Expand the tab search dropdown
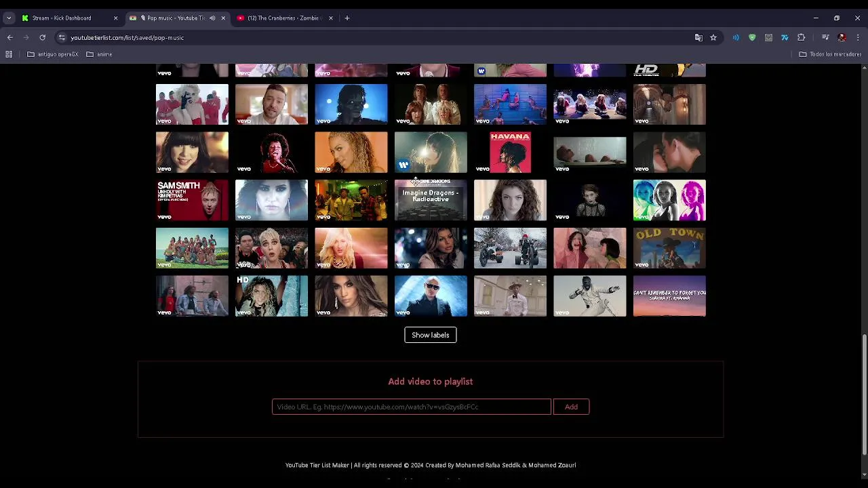Screen dimensions: 868x488 point(9,18)
